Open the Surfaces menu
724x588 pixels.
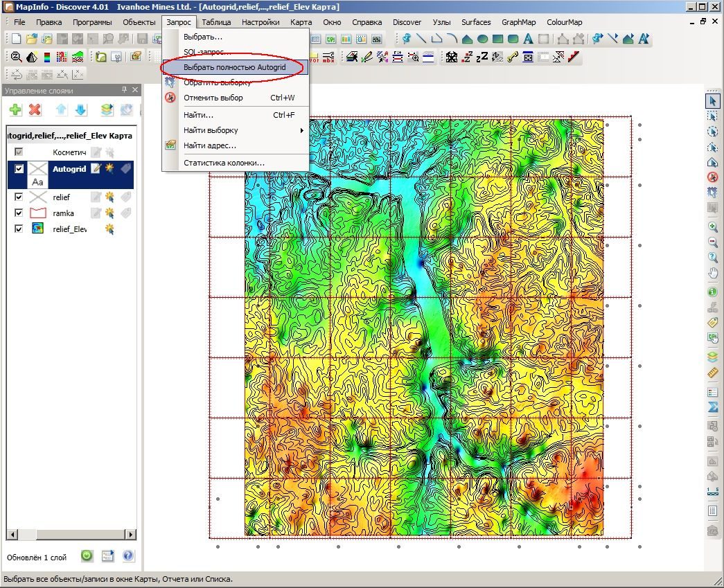[x=475, y=22]
